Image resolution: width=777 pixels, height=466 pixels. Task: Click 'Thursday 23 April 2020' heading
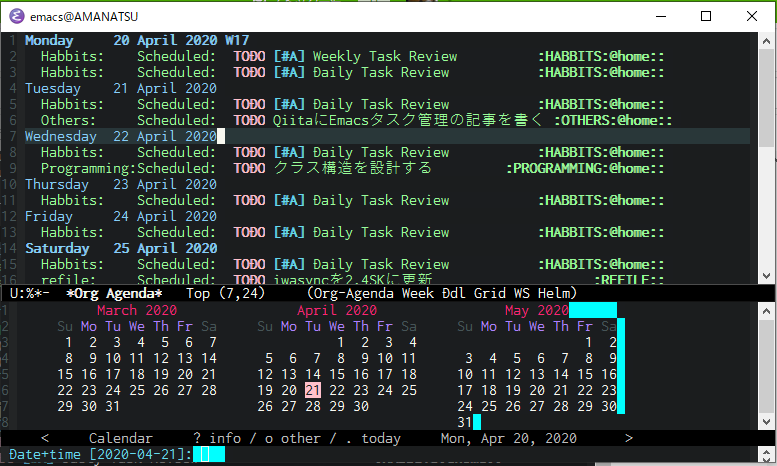tap(121, 184)
